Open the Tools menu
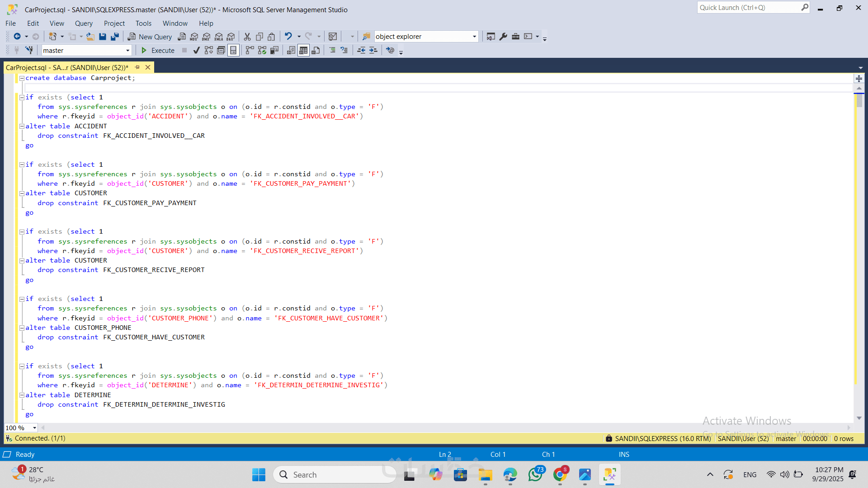This screenshot has width=868, height=488. [x=143, y=23]
